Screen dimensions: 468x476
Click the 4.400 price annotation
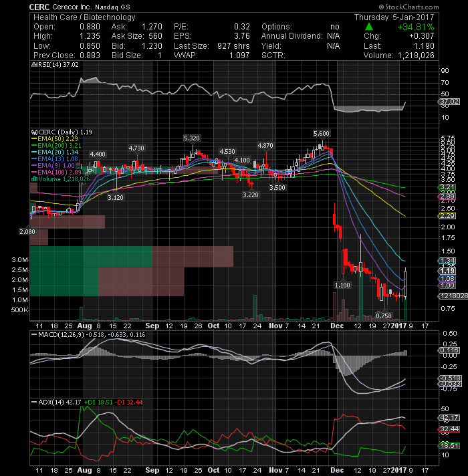[x=98, y=154]
